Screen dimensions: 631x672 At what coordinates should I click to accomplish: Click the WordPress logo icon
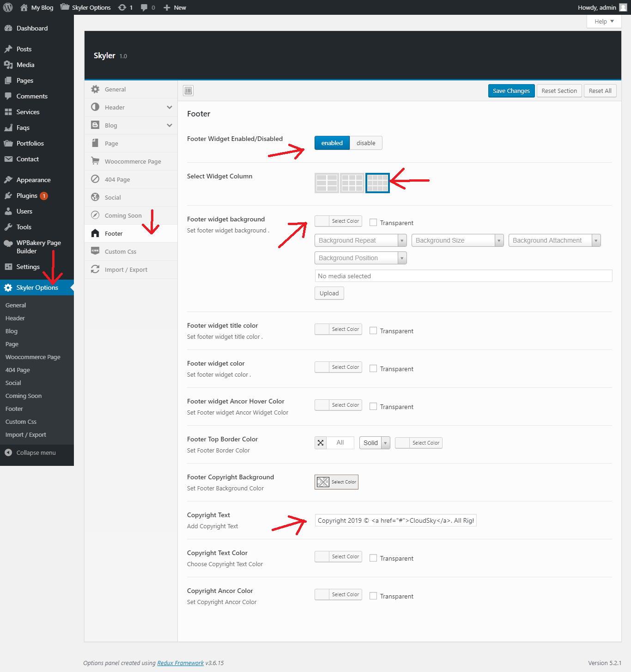pos(8,7)
